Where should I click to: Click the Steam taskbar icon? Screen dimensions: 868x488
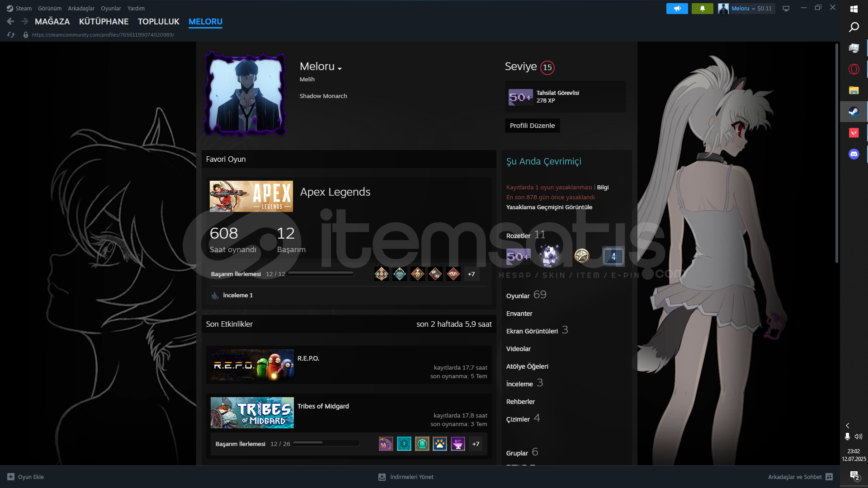[x=854, y=112]
